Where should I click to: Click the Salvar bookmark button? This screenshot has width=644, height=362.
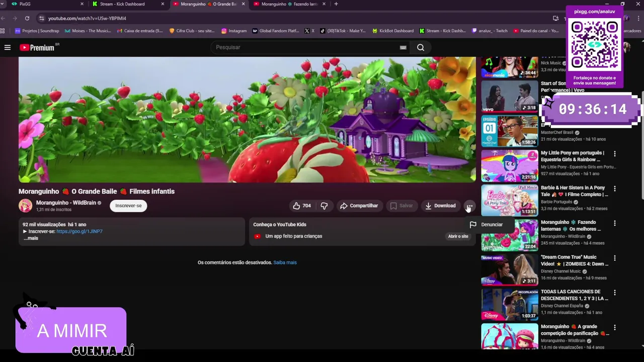401,206
